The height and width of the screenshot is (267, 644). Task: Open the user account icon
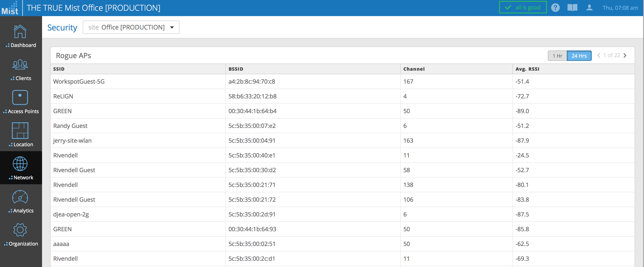point(589,8)
